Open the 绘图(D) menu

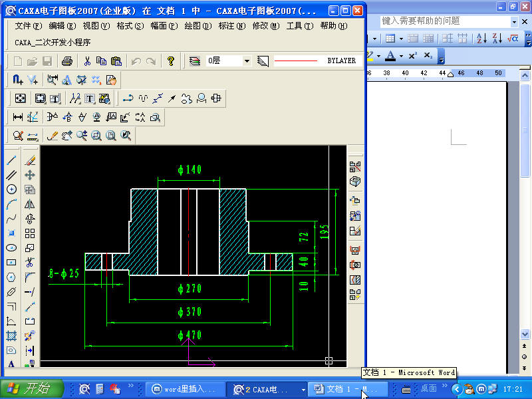[x=198, y=26]
